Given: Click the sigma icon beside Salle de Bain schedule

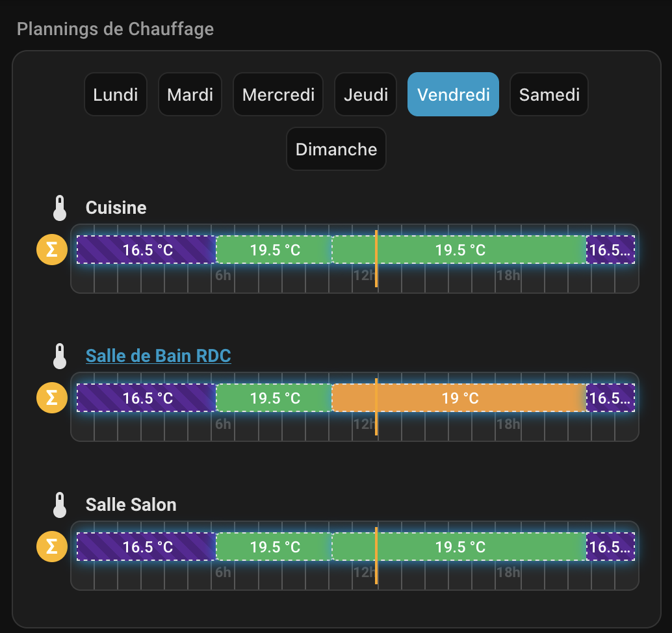Looking at the screenshot, I should click(52, 398).
